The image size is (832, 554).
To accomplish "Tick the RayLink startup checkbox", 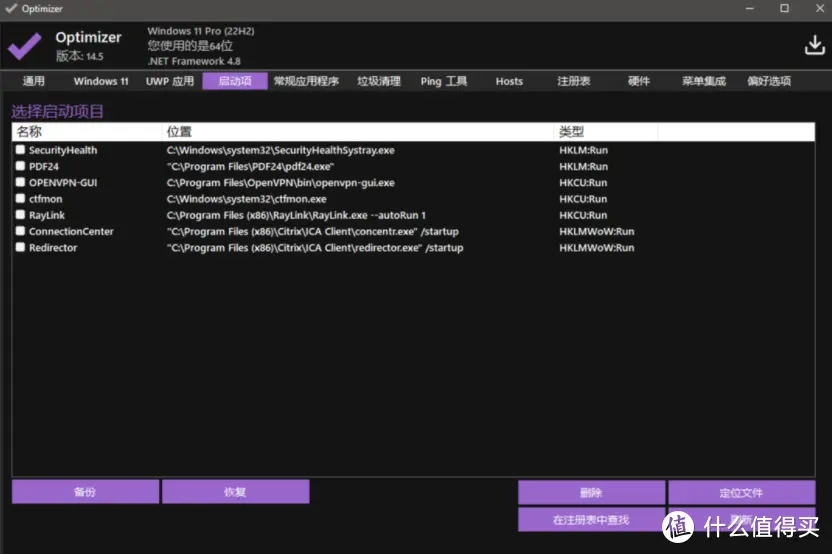I will click(x=20, y=215).
